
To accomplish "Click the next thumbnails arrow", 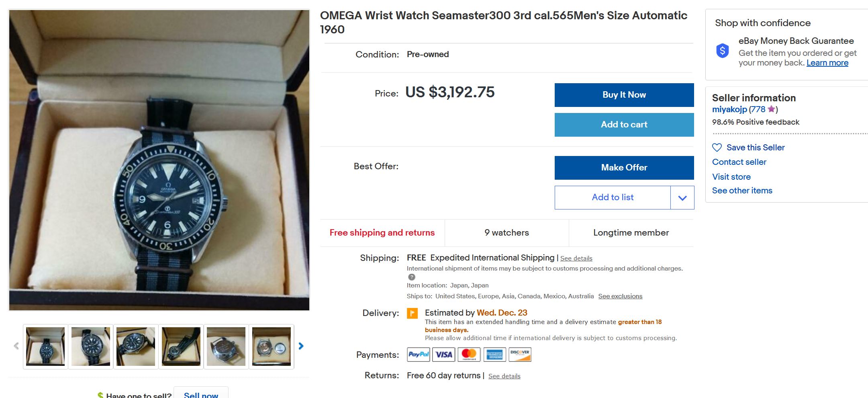I will coord(301,346).
